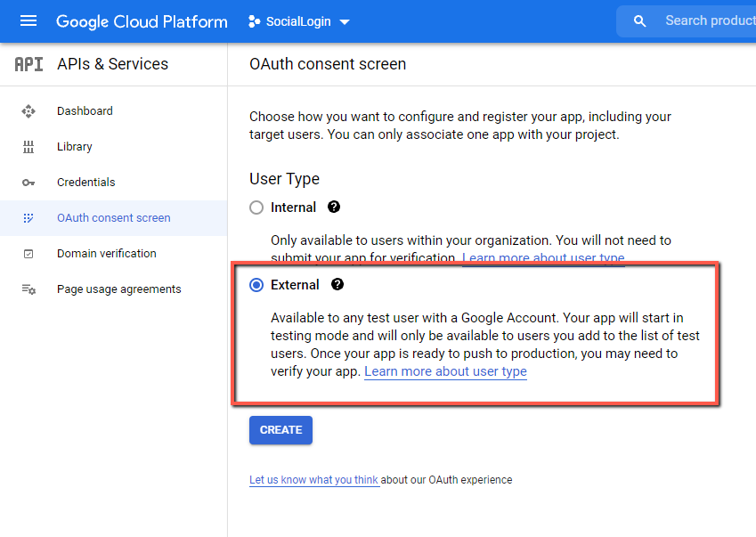This screenshot has height=537, width=756.
Task: Click the APIs & Services heading
Action: tap(113, 64)
